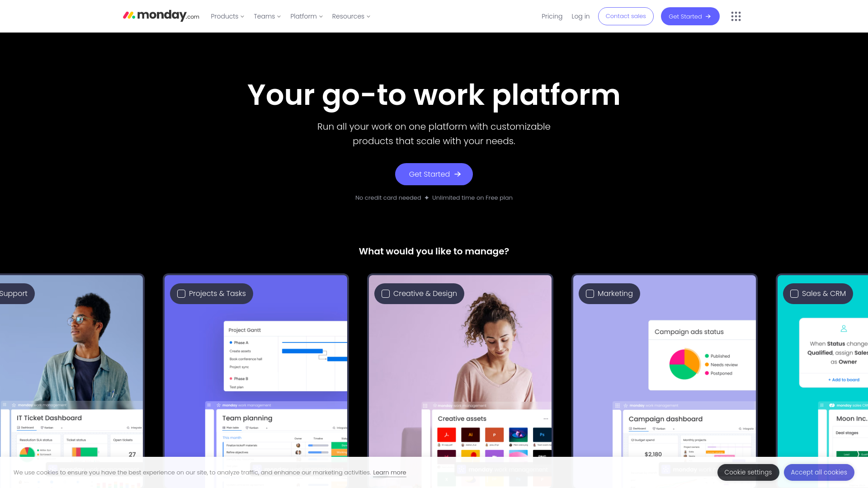The width and height of the screenshot is (868, 488).
Task: Expand the Products dropdown menu
Action: point(227,16)
